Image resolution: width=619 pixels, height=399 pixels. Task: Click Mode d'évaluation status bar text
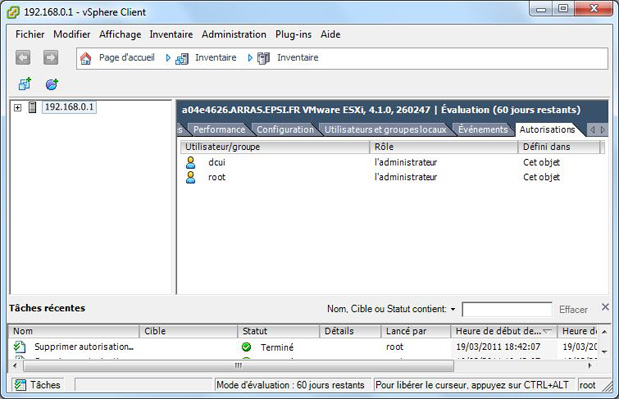tap(290, 385)
